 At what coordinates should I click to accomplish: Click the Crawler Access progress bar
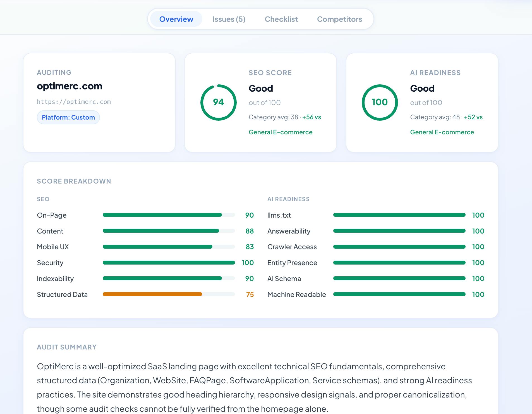point(399,247)
